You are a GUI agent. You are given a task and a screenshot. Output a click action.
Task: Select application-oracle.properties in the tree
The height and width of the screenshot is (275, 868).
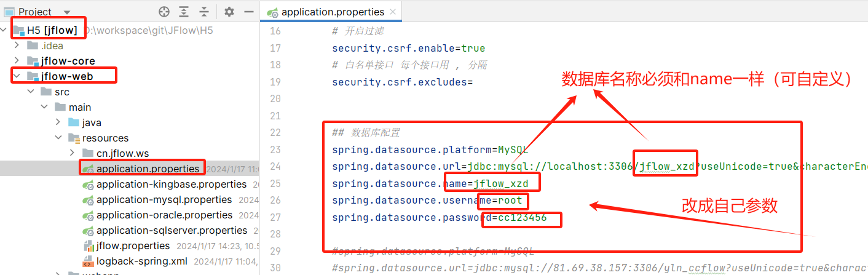pyautogui.click(x=164, y=215)
